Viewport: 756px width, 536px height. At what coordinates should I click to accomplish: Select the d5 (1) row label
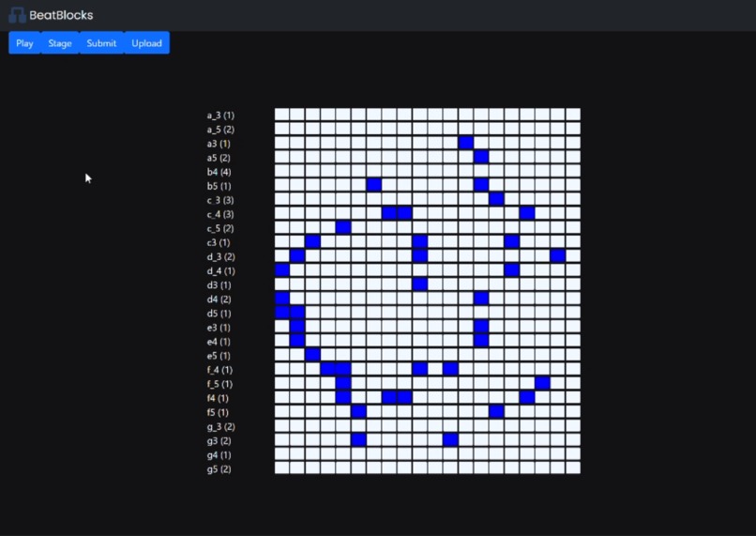[219, 314]
